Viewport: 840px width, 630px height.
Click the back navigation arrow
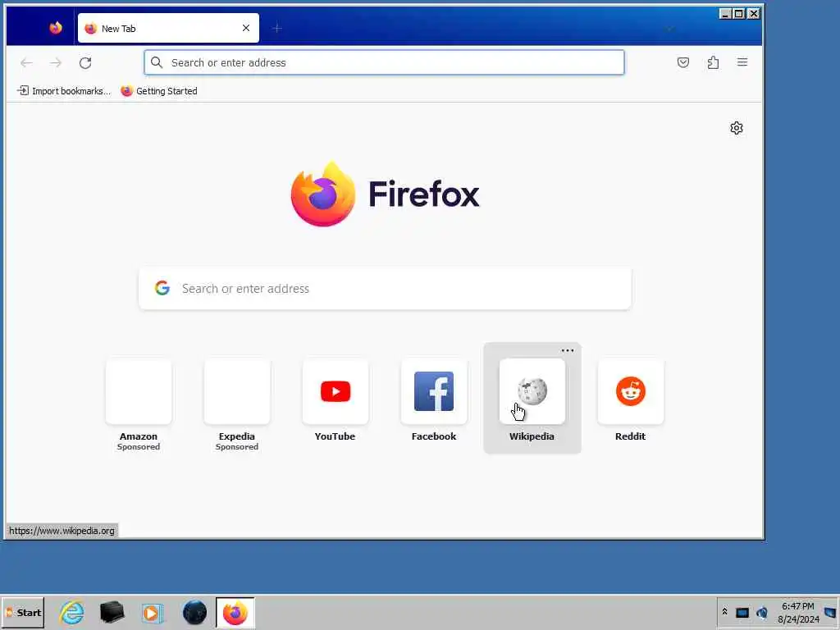26,62
